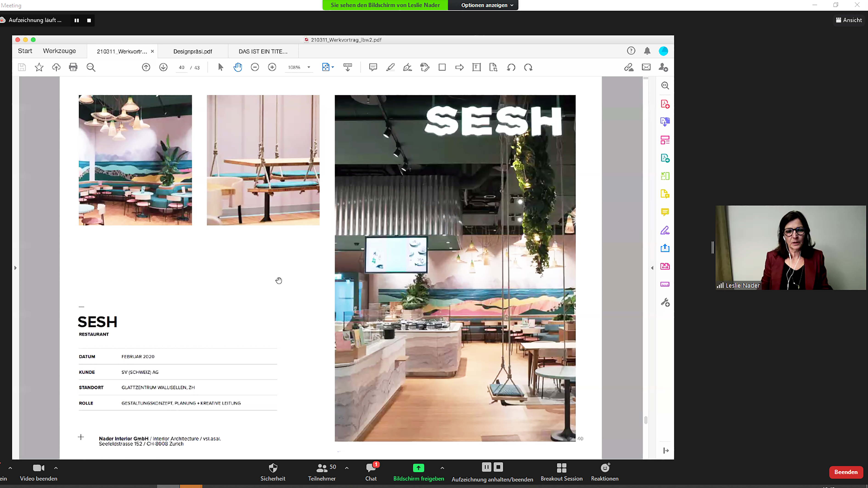Expand the Optionen anzeigen dropdown
This screenshot has height=488, width=868.
(x=487, y=5)
